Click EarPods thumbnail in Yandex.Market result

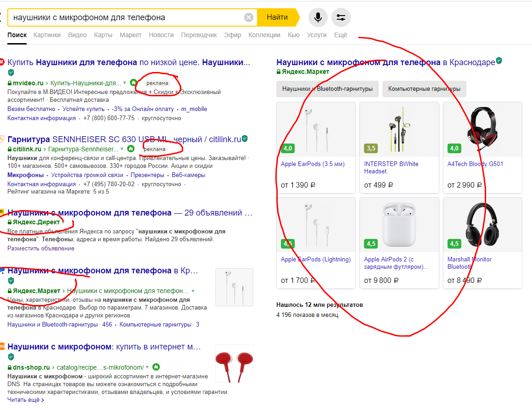click(x=234, y=287)
